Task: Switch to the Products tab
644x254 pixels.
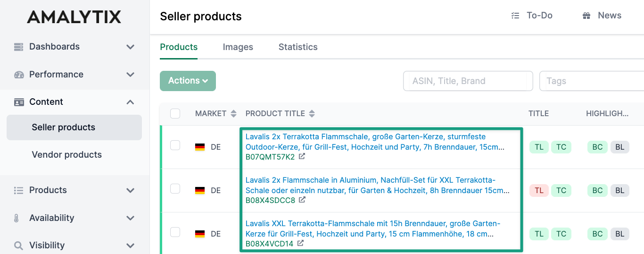Action: coord(179,47)
